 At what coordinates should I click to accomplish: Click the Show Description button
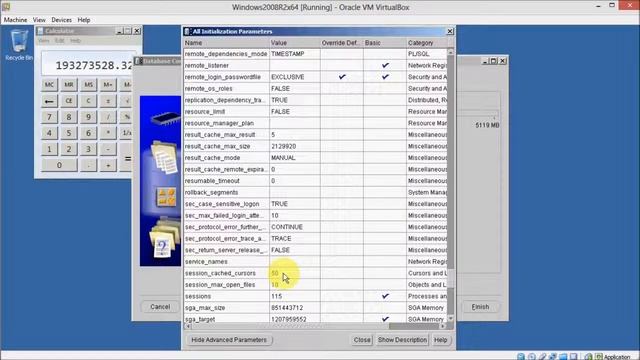(x=402, y=340)
